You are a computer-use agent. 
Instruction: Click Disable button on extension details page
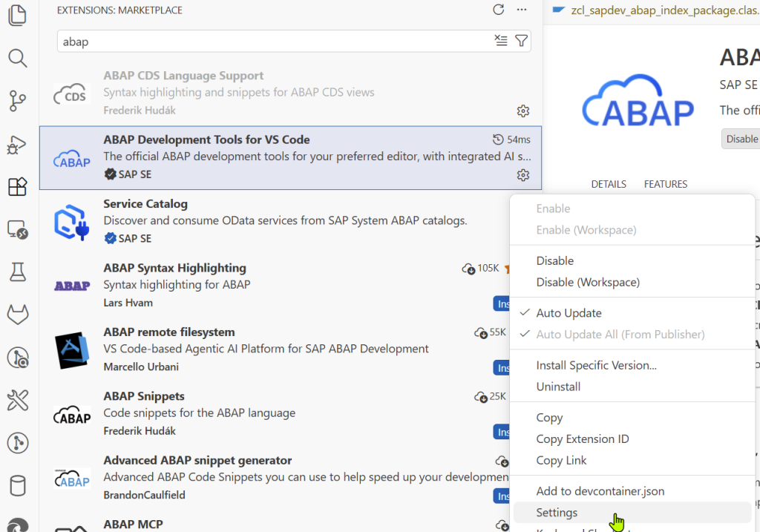(x=741, y=139)
